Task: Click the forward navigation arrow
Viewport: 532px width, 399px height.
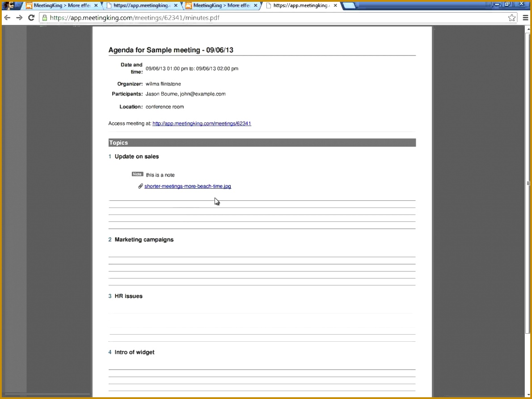Action: (x=19, y=17)
